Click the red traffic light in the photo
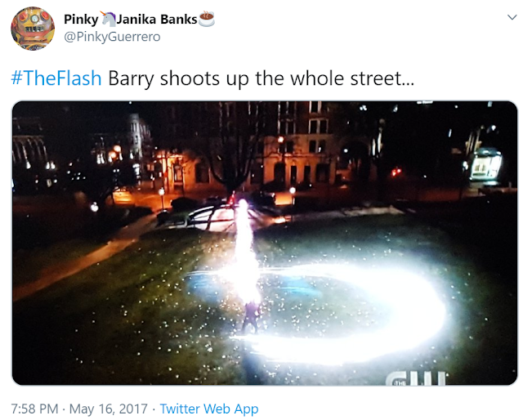Screen dimensions: 523x420 coord(396,172)
